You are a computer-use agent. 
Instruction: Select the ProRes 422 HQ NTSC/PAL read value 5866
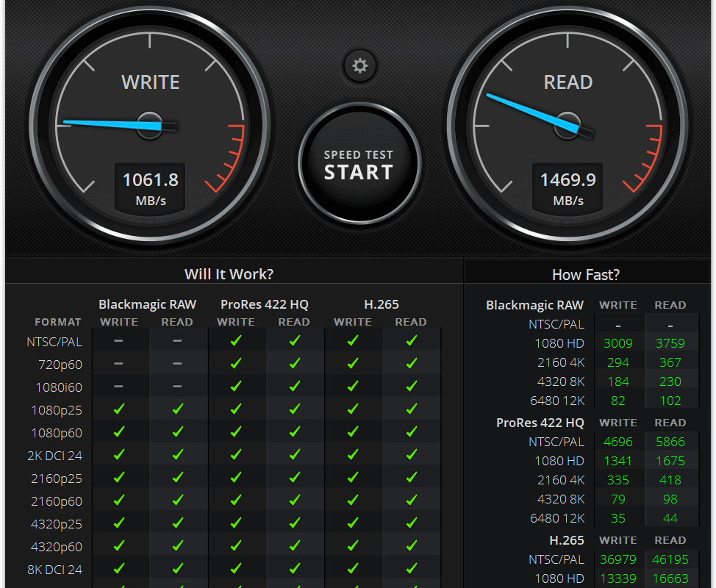[x=670, y=442]
